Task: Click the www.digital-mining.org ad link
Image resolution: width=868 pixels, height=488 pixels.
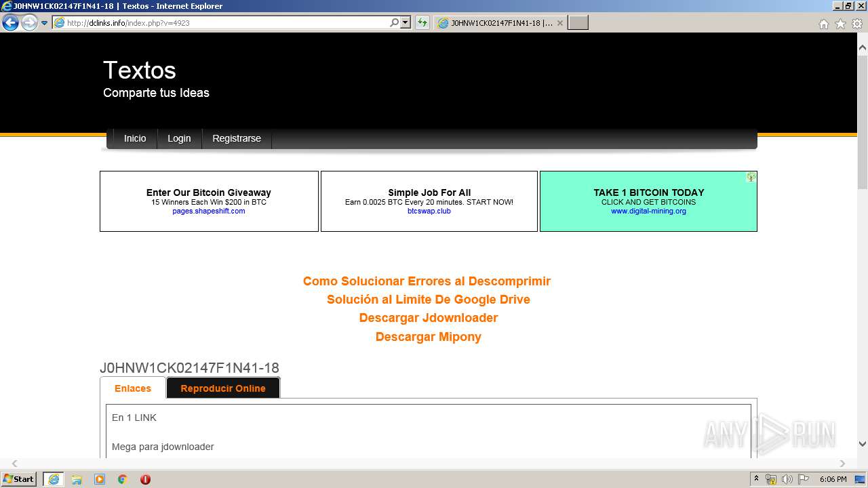Action: pos(649,211)
